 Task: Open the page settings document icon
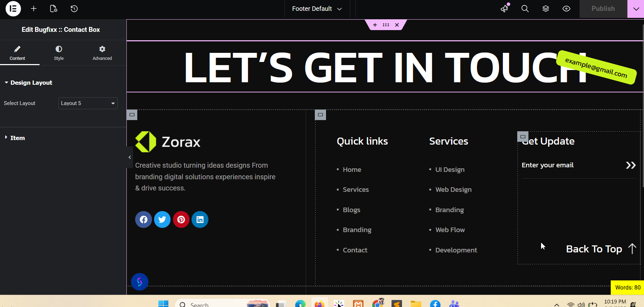pyautogui.click(x=54, y=9)
